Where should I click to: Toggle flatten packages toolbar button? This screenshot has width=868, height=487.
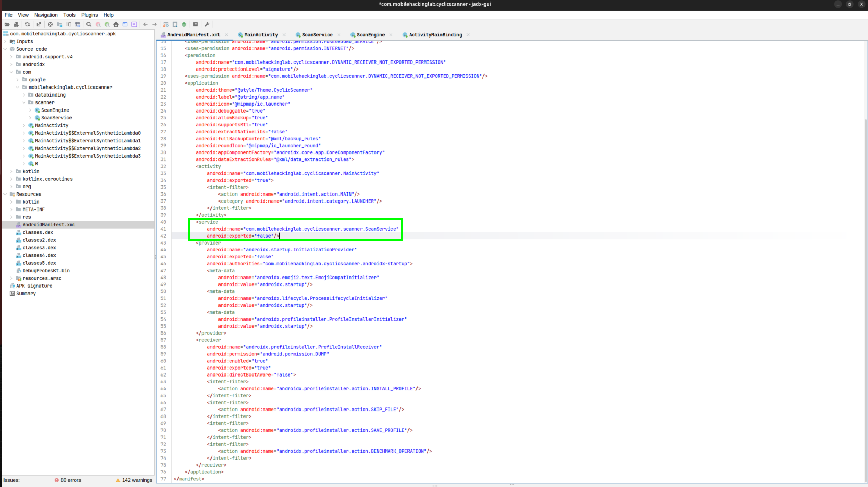(x=59, y=24)
